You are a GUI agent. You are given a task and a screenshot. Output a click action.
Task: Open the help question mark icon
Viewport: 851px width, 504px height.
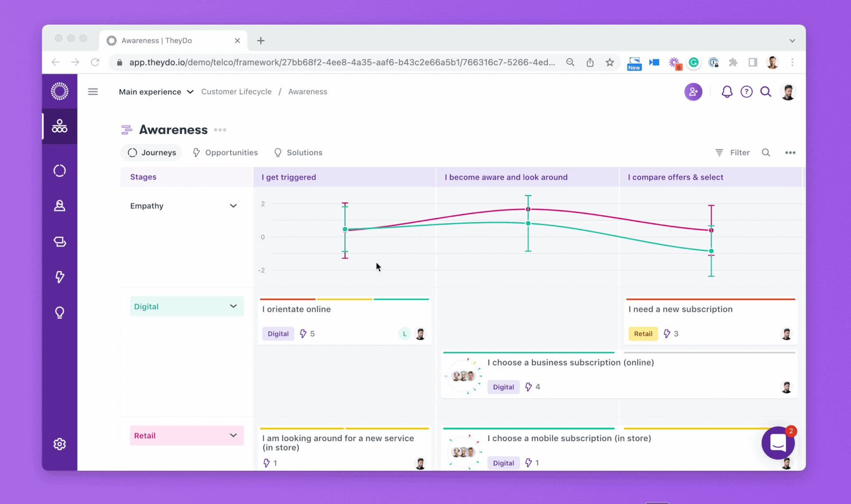click(x=746, y=92)
